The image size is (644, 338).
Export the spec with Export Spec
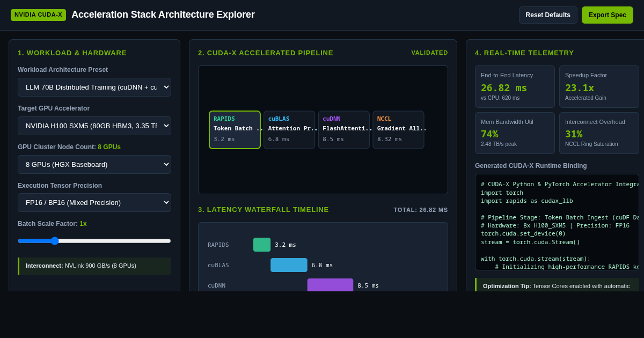(x=608, y=15)
